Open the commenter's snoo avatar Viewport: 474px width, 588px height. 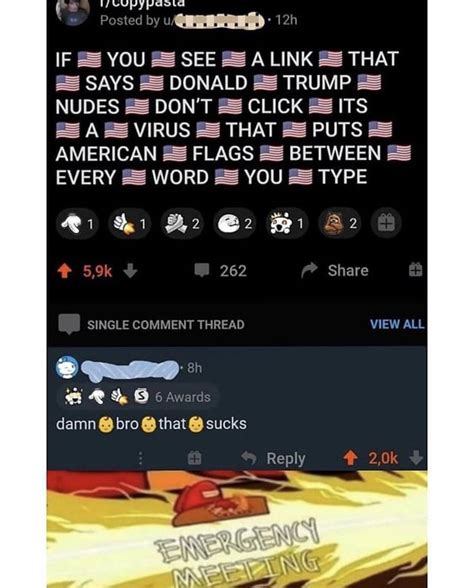[67, 368]
